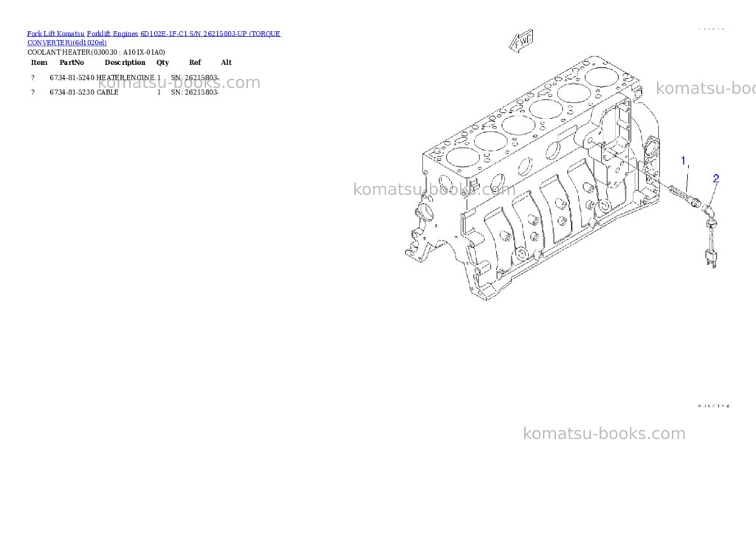Click the SN: 26215803- reference in the CABLE row
The height and width of the screenshot is (535, 756).
(x=195, y=92)
